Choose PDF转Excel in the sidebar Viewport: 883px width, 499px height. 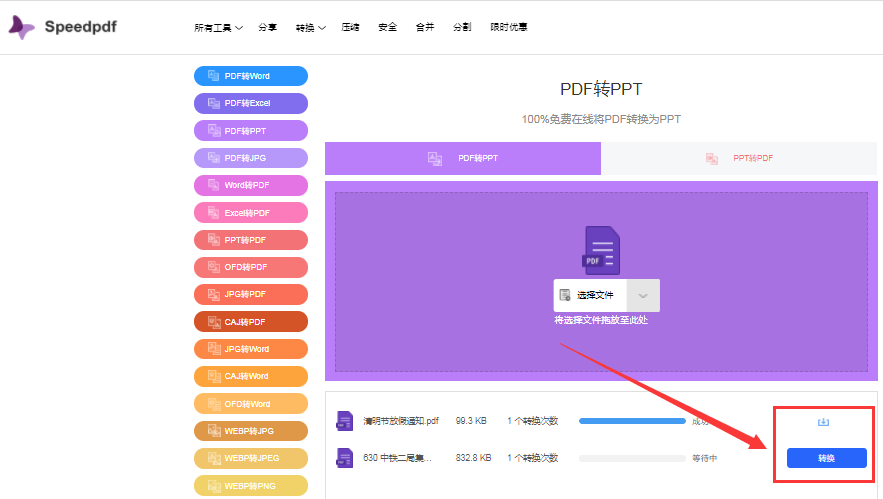click(x=251, y=103)
